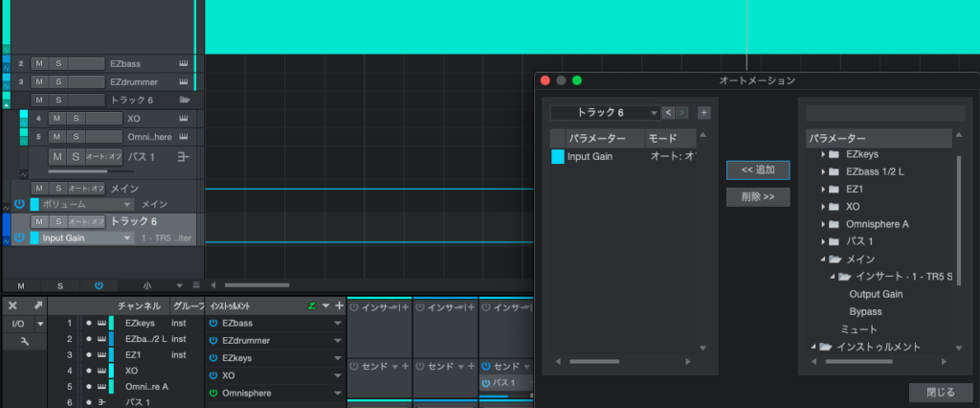The image size is (980, 408).
Task: Click the plus button beside track selector in automation window
Action: [704, 113]
